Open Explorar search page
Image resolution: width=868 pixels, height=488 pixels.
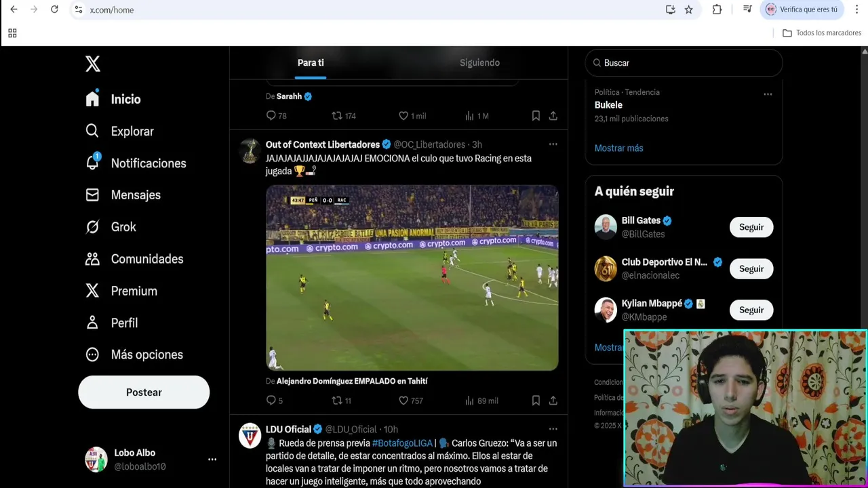point(120,131)
